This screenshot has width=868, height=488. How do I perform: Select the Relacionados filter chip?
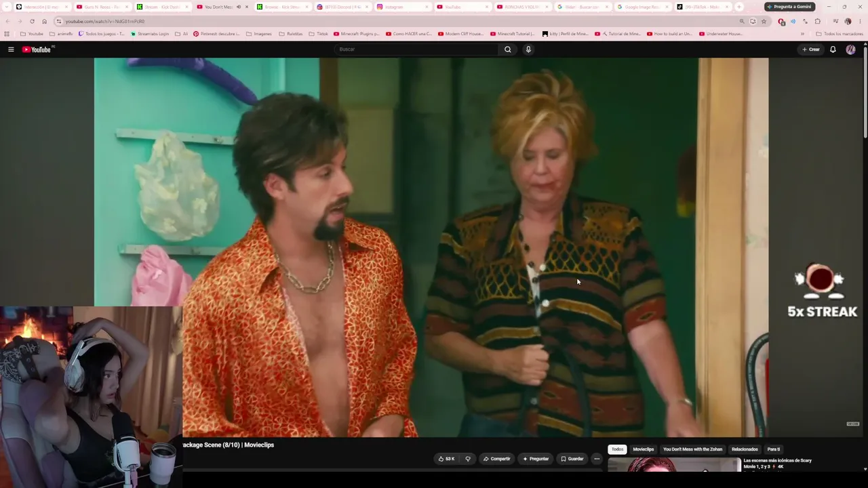745,449
